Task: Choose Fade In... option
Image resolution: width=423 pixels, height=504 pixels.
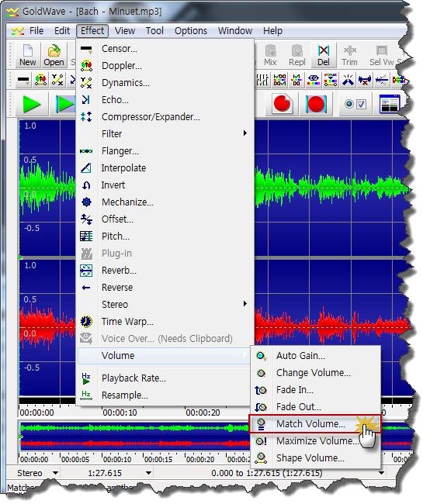Action: 316,390
